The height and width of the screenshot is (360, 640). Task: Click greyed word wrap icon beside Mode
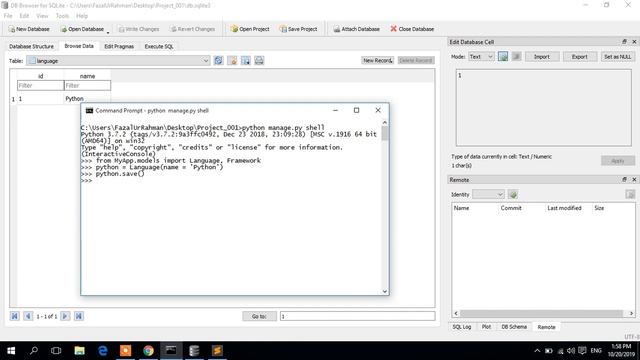click(516, 56)
